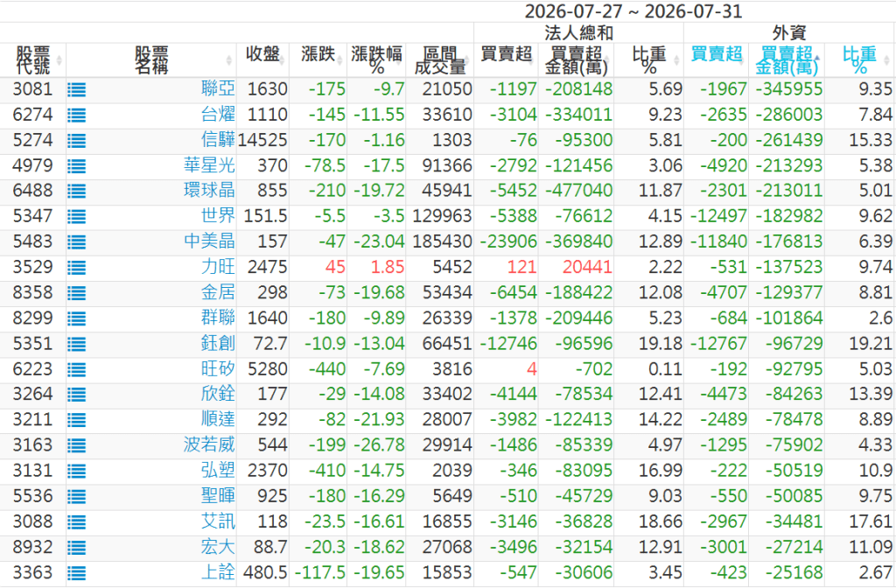Open list icon for stock 3088 艾訊
This screenshot has height=588, width=896.
coord(77,522)
